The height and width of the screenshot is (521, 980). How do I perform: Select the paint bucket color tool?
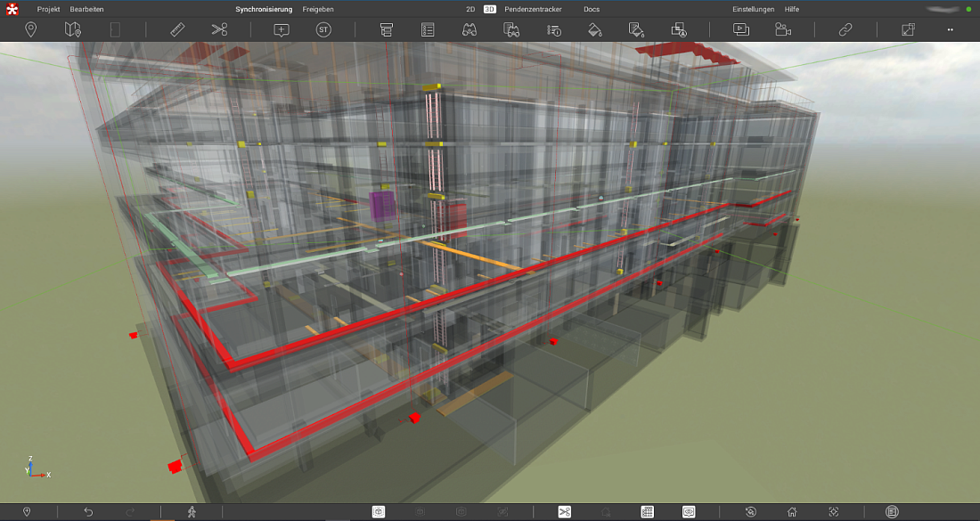pyautogui.click(x=594, y=29)
